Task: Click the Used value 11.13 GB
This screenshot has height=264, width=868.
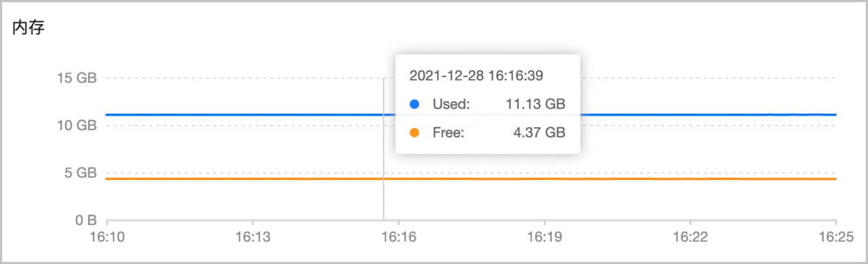Action: pos(535,104)
